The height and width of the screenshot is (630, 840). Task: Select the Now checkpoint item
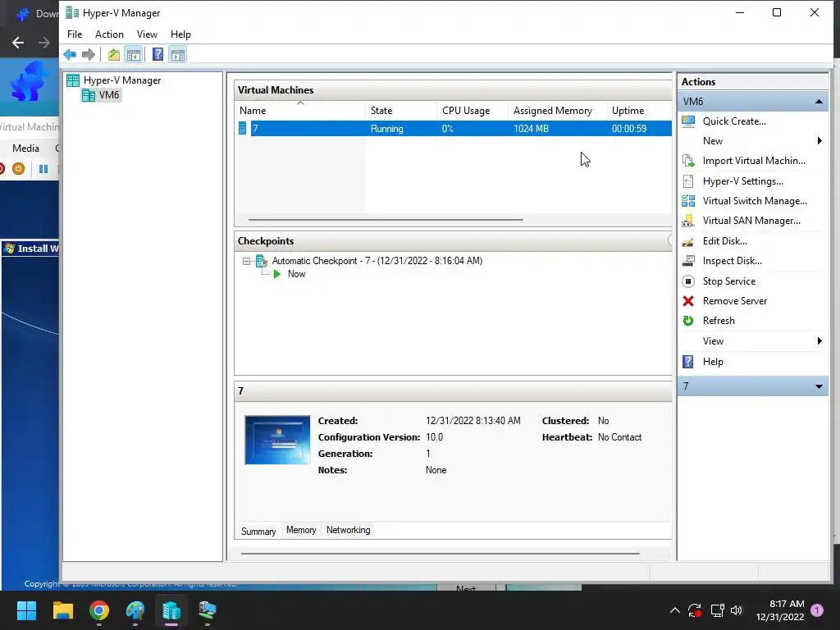pos(296,274)
